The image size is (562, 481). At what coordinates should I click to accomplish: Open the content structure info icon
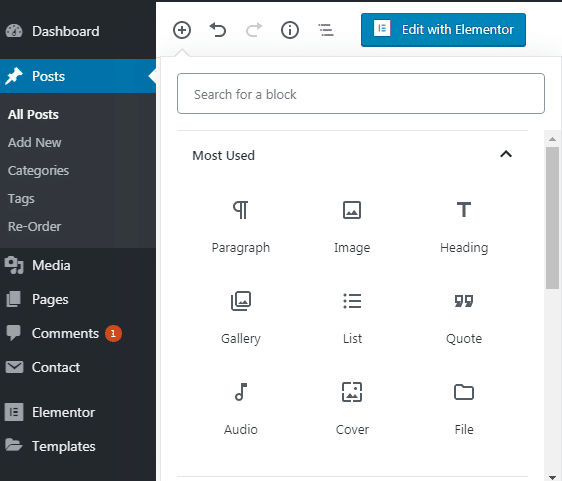click(290, 30)
